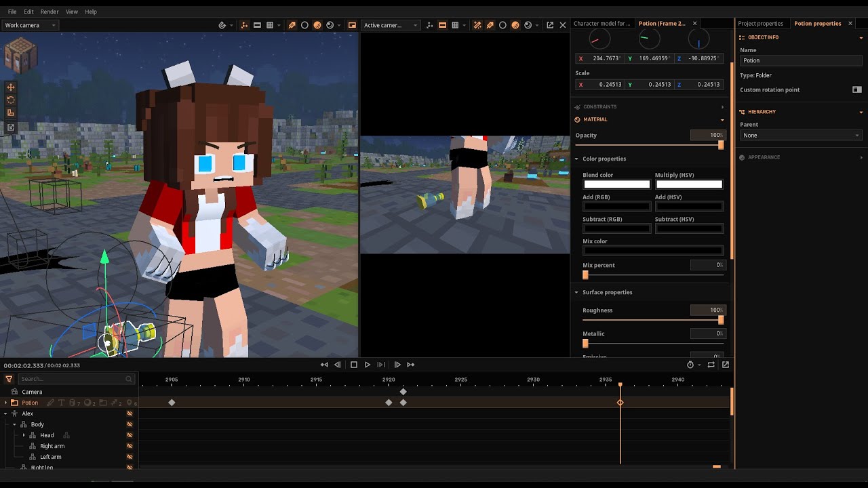Screen dimensions: 868x488
Task: Select work camera rendered shading mode
Action: [x=317, y=25]
